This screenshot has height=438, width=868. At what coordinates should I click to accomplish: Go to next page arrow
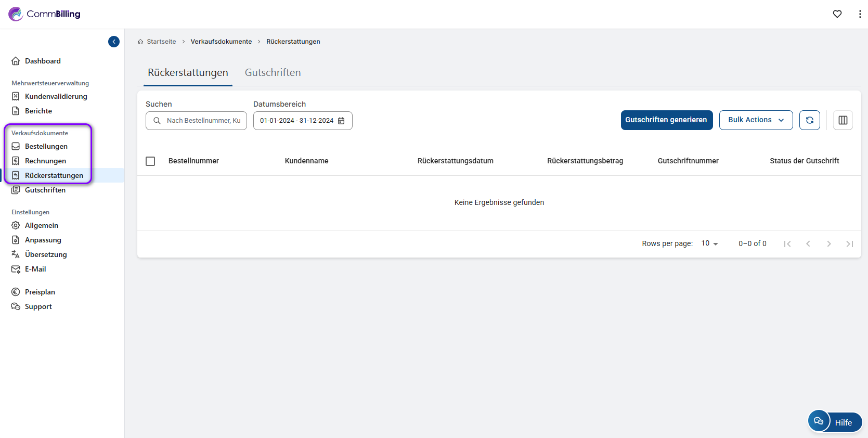pos(828,244)
